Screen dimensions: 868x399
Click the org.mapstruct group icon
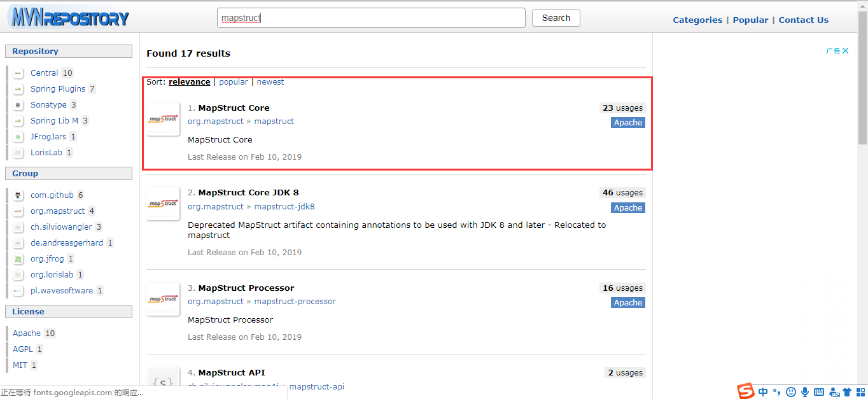18,211
